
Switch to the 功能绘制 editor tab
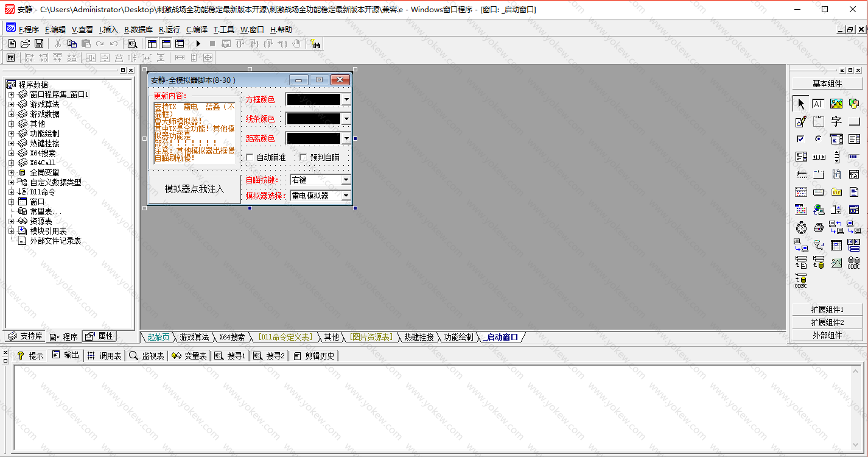coord(458,337)
